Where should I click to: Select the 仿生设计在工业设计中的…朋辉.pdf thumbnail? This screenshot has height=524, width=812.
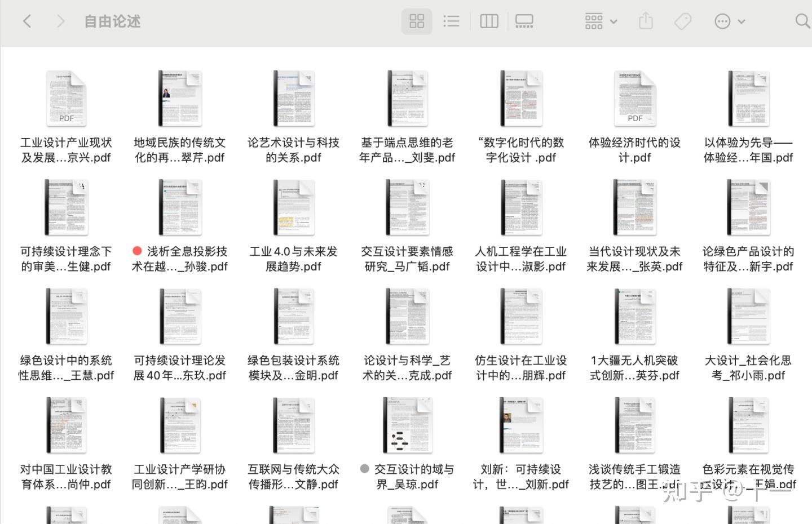521,316
